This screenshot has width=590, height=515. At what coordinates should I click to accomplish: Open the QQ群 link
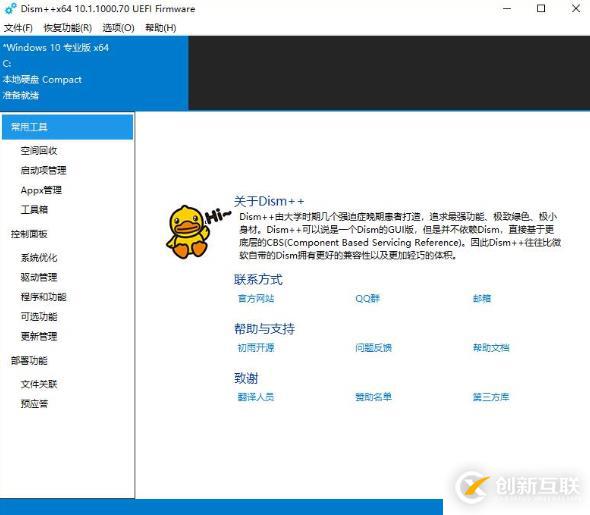[x=367, y=298]
